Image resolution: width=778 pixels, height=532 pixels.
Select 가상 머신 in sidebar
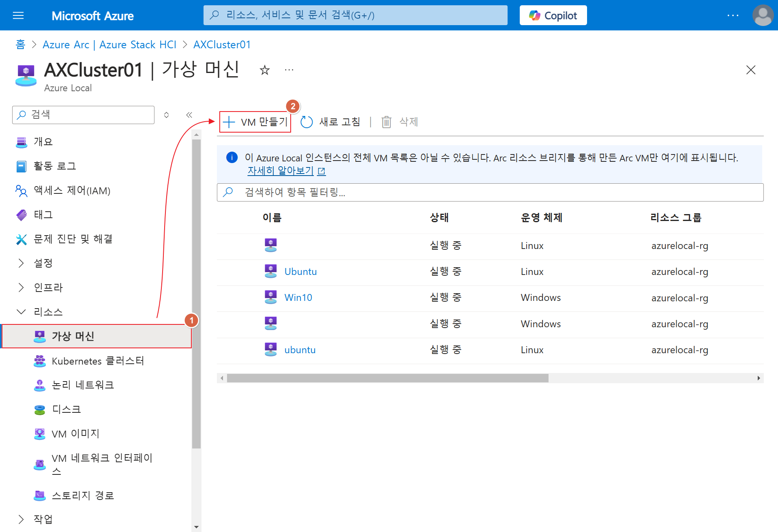97,336
